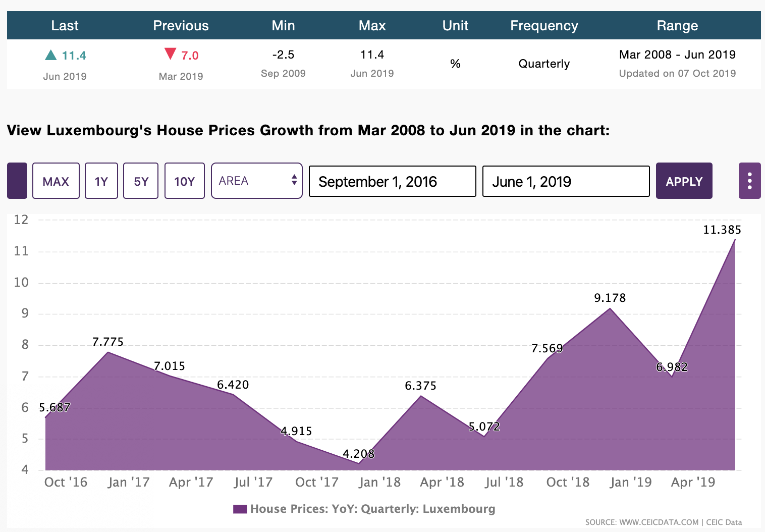
Task: Click the 4.915 data label
Action: (x=296, y=431)
